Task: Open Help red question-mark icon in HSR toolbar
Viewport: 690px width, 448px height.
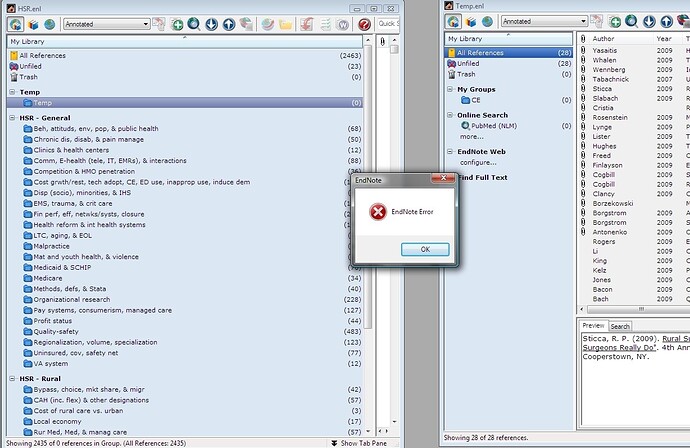Action: pos(364,24)
